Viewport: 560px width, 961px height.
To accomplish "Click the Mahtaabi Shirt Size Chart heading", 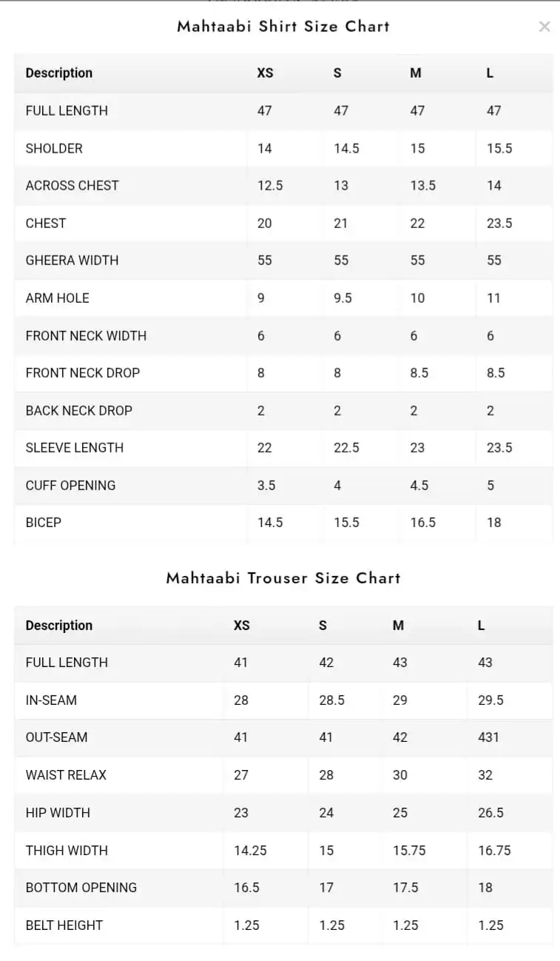I will 283,27.
